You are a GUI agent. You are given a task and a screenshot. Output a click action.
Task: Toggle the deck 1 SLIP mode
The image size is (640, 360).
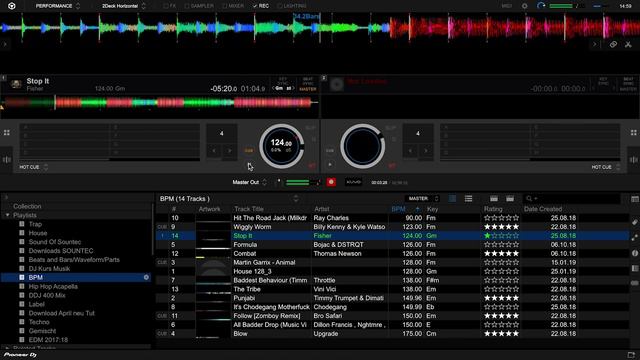point(310,128)
